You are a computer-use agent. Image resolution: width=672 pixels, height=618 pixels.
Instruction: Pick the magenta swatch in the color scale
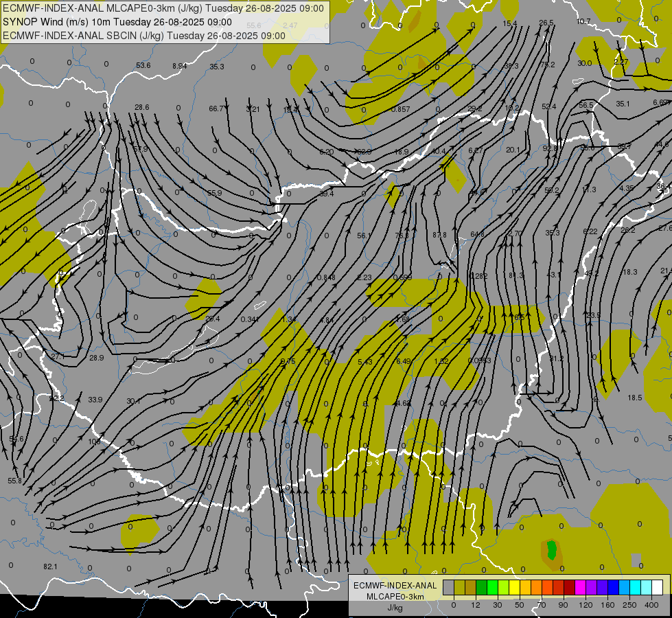[581, 587]
